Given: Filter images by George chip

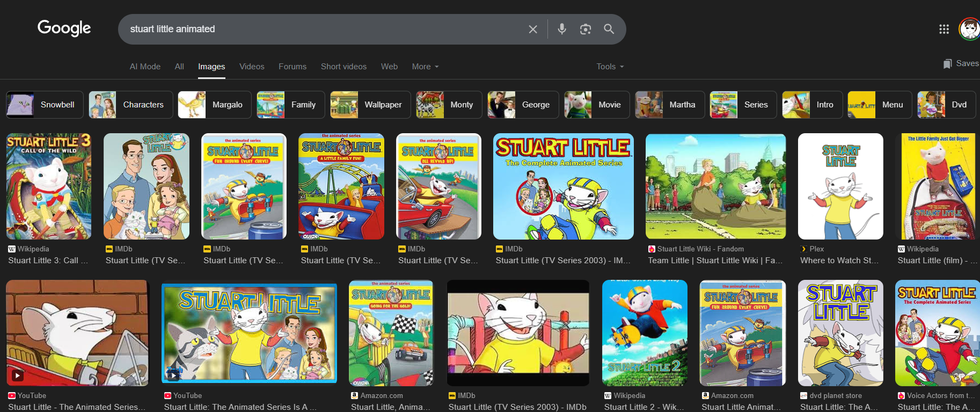Looking at the screenshot, I should [523, 105].
